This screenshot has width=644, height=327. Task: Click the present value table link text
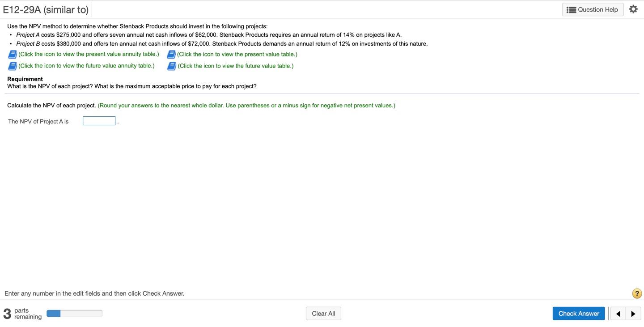click(237, 54)
